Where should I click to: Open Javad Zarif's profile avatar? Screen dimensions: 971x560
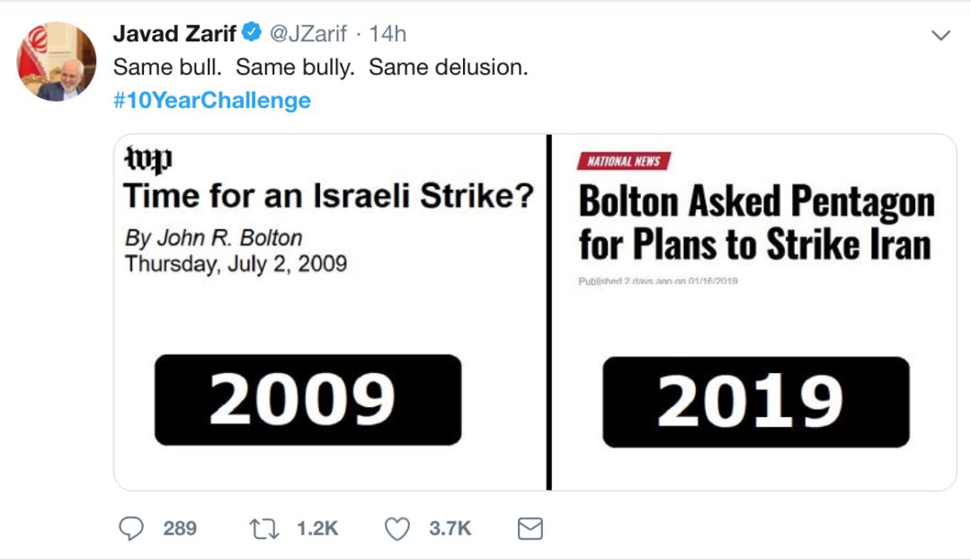click(57, 61)
